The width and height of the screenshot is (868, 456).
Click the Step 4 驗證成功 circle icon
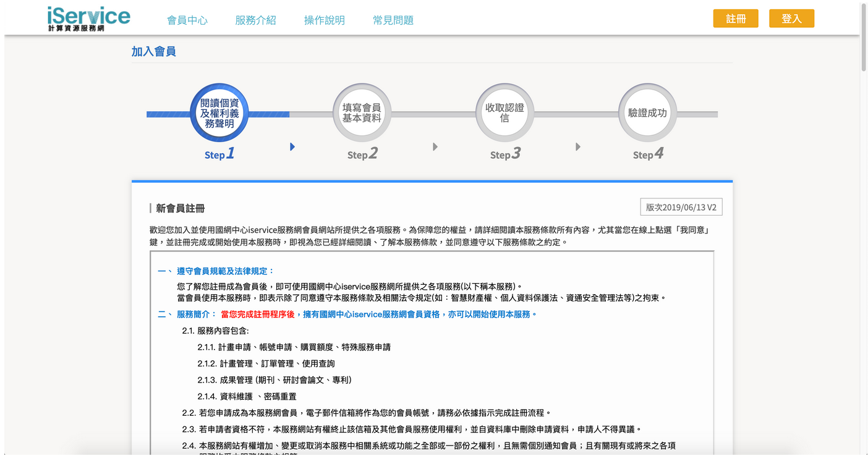tap(647, 113)
